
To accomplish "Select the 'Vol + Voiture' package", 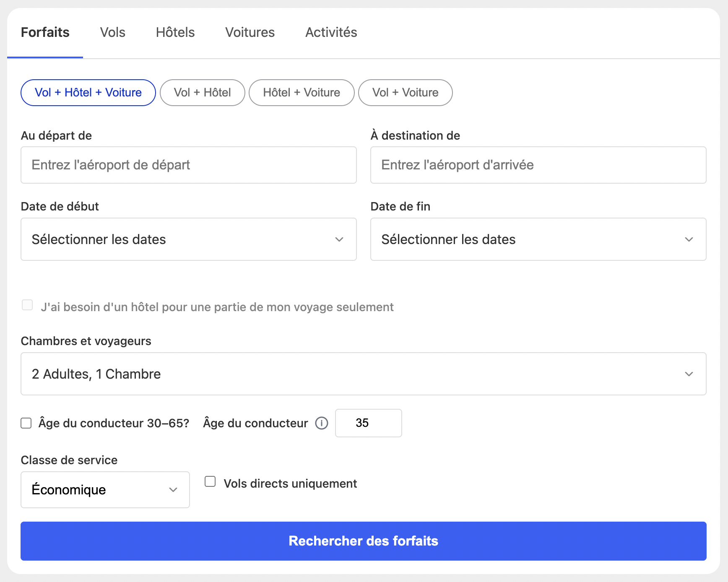I will coord(405,93).
